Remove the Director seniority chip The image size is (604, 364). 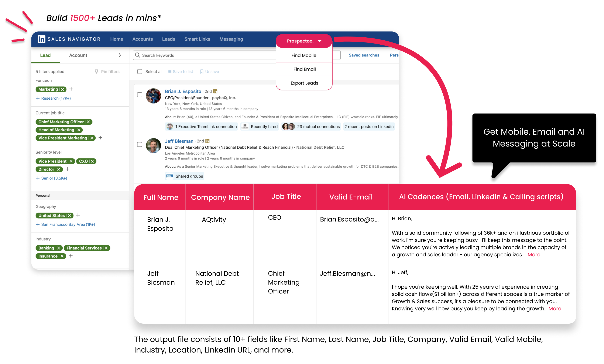(59, 169)
